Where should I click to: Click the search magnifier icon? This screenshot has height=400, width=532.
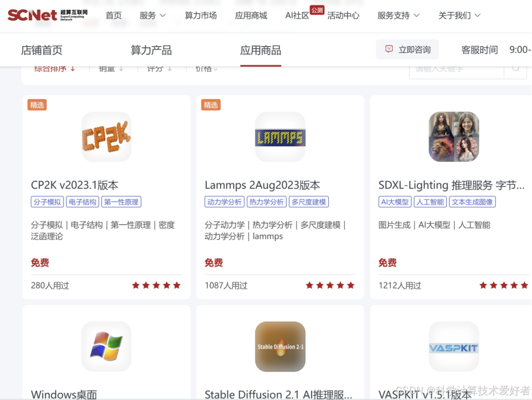[515, 68]
